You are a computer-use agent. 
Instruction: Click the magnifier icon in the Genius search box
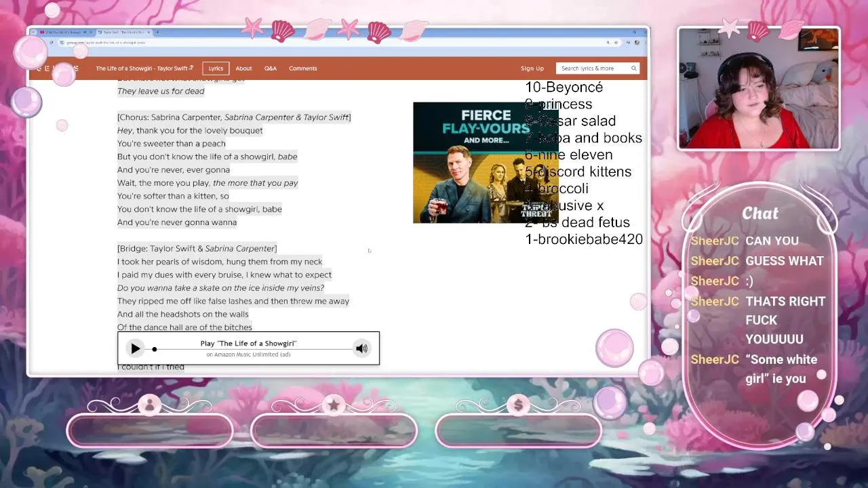(634, 68)
